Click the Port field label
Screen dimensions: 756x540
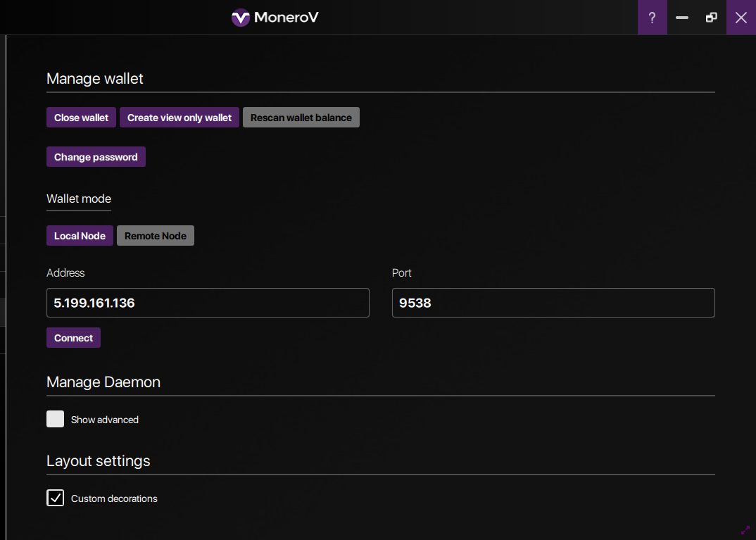point(402,273)
